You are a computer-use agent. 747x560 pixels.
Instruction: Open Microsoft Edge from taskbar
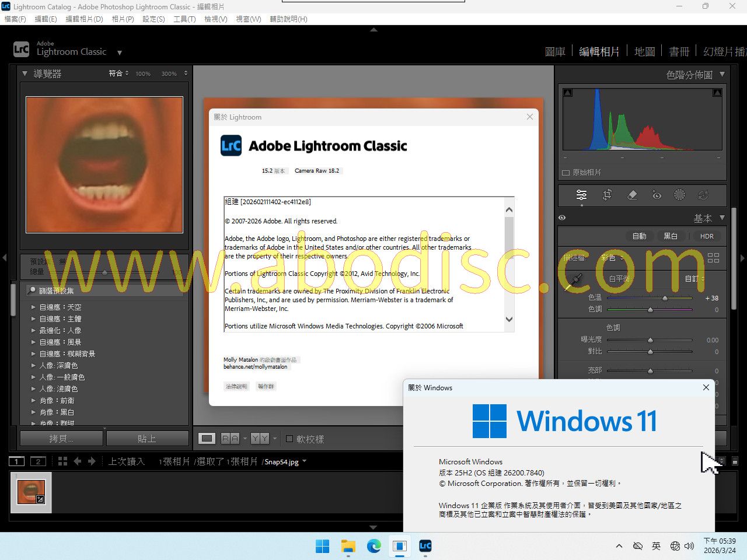[373, 546]
